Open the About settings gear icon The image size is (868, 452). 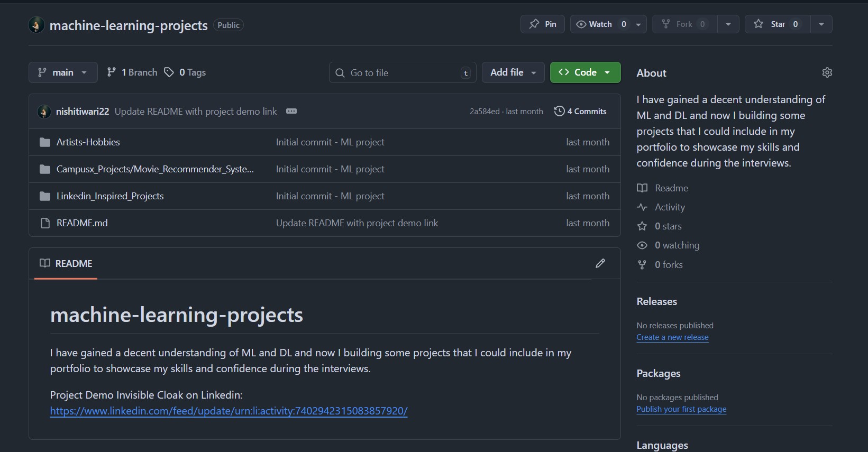click(827, 72)
